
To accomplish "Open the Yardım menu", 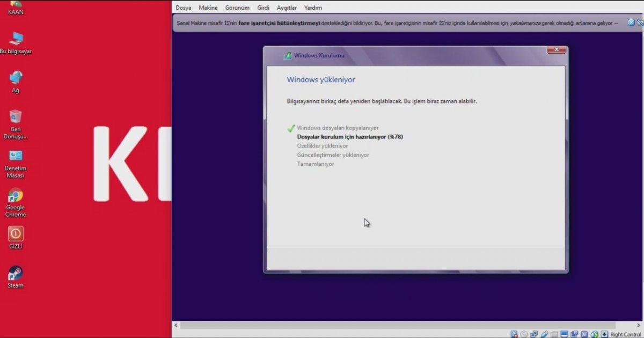I will (x=313, y=8).
